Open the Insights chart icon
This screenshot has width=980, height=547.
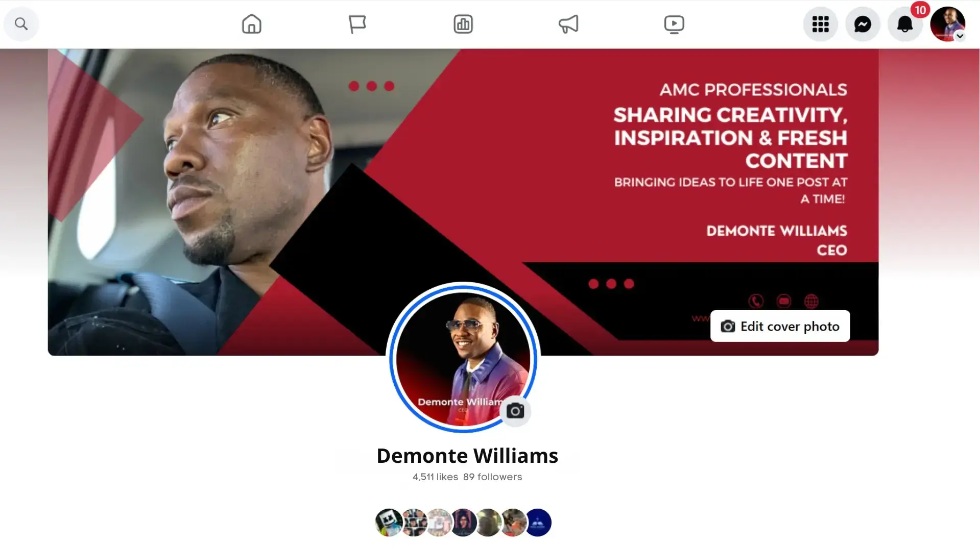pos(463,24)
